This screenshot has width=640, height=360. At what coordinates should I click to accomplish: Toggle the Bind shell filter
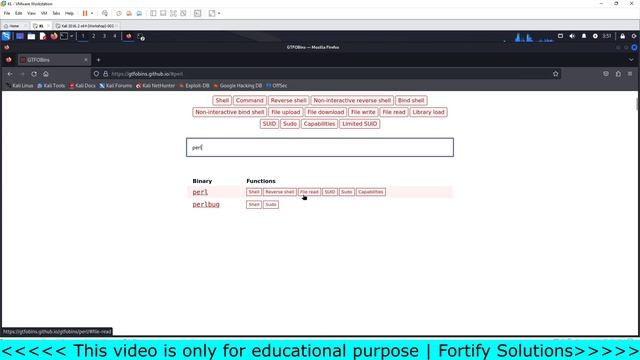pyautogui.click(x=411, y=100)
